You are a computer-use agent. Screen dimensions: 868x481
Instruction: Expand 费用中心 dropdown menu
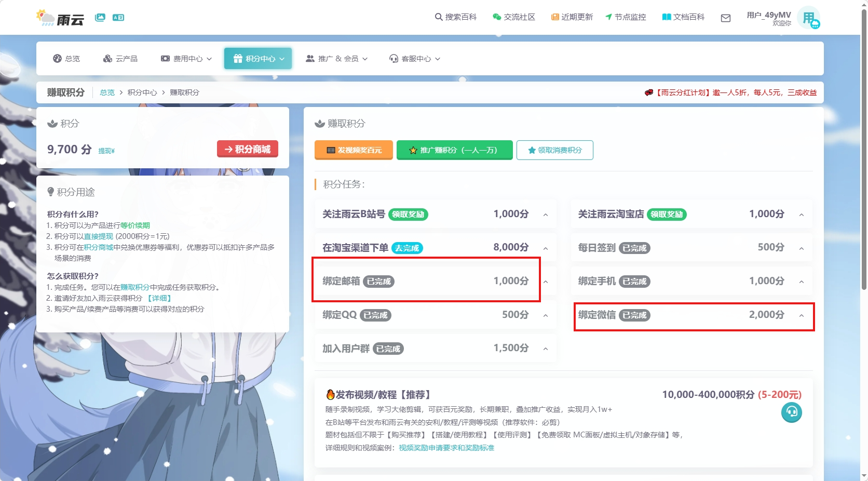[x=186, y=59]
